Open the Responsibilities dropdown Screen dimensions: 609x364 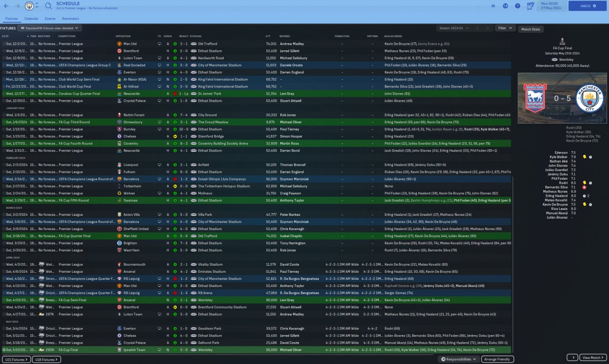pyautogui.click(x=459, y=359)
